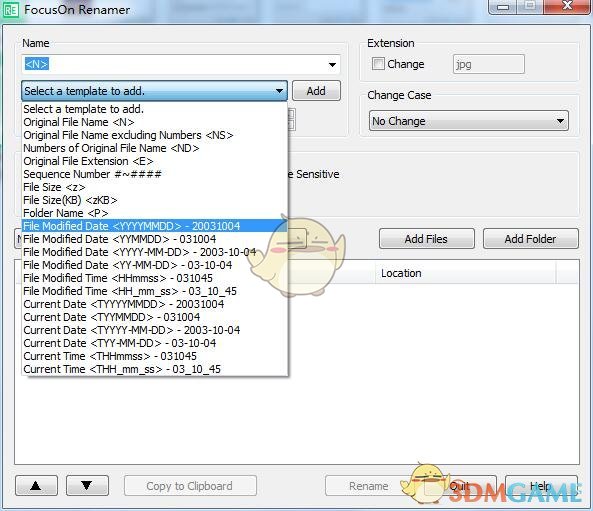This screenshot has height=511, width=593.
Task: Select File Modified Date <YYYY-MM-DD> option
Action: tap(154, 252)
